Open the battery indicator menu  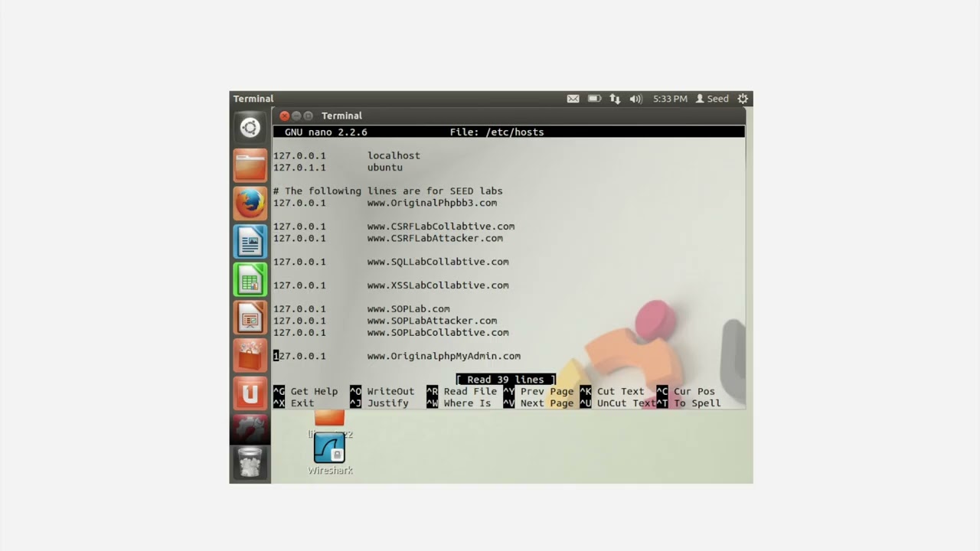(x=594, y=99)
